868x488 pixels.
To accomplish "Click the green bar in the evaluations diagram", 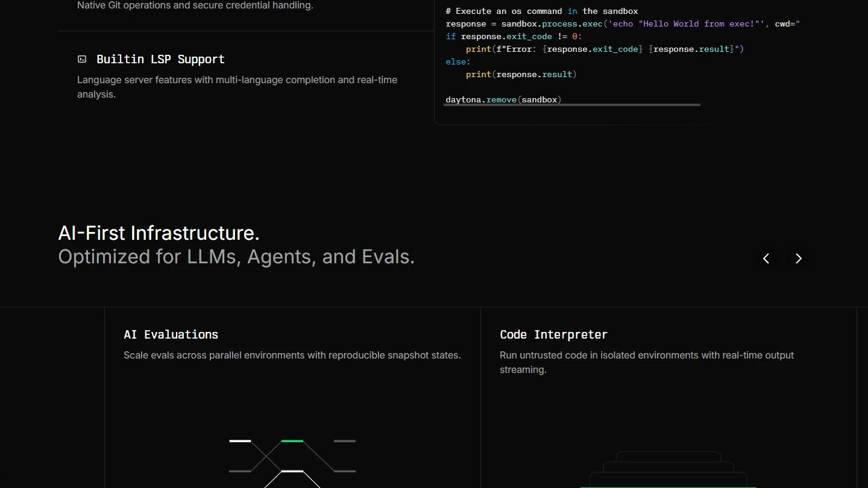I will [292, 441].
